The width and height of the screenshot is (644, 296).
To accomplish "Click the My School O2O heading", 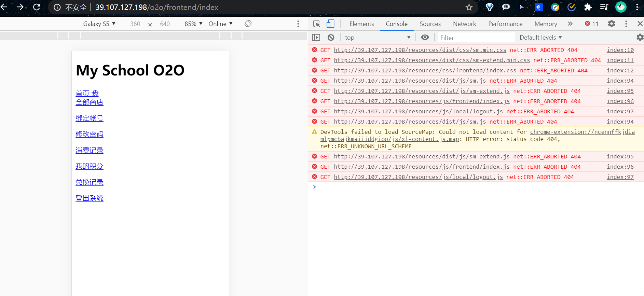I will tap(130, 70).
